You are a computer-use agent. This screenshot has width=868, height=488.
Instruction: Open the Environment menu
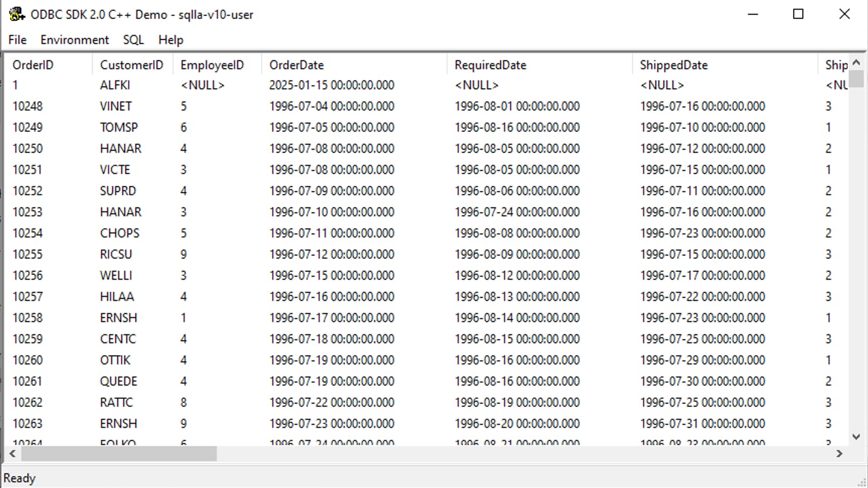[75, 40]
